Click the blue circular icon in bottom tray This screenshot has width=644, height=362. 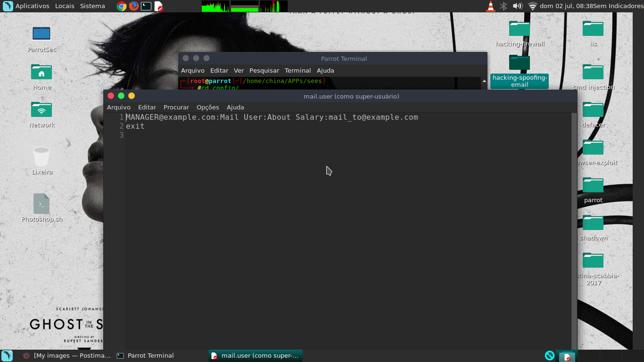pyautogui.click(x=549, y=355)
